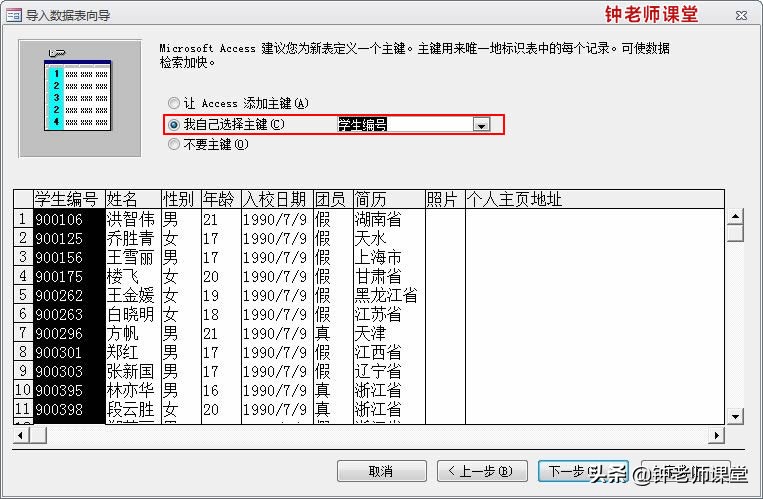This screenshot has width=763, height=499.
Task: Select the 个人主页地址 column header
Action: (595, 199)
